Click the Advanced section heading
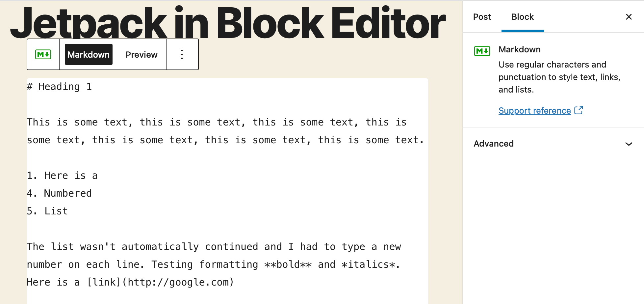 tap(494, 144)
